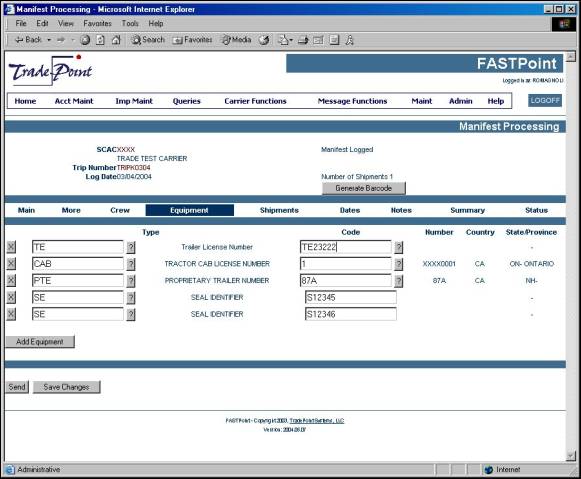Image resolution: width=581 pixels, height=479 pixels.
Task: Open the Back history dropdown arrow
Action: (49, 40)
